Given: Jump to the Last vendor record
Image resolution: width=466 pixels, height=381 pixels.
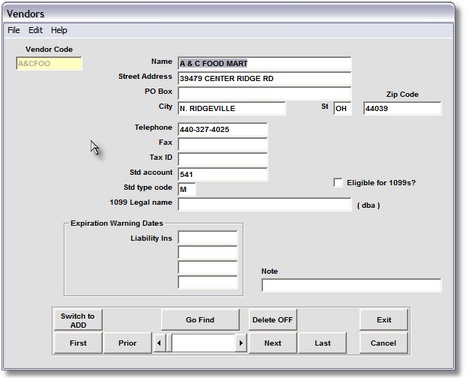Looking at the screenshot, I should click(x=322, y=343).
